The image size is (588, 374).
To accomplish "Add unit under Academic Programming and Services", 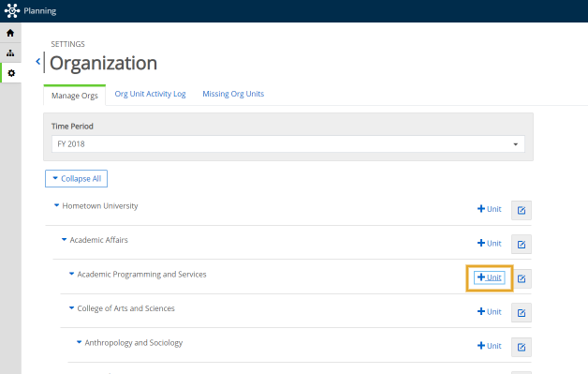I will click(490, 277).
